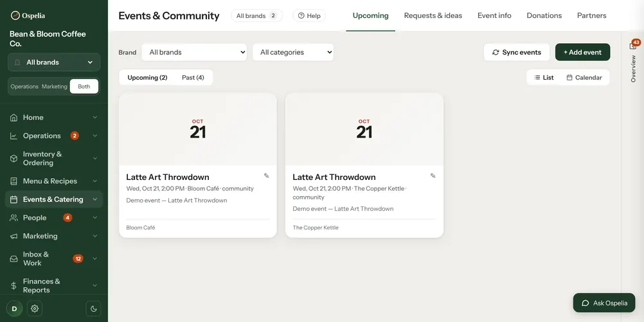Edit the Bloom Café event with the pencil icon
Image resolution: width=644 pixels, height=322 pixels.
267,176
